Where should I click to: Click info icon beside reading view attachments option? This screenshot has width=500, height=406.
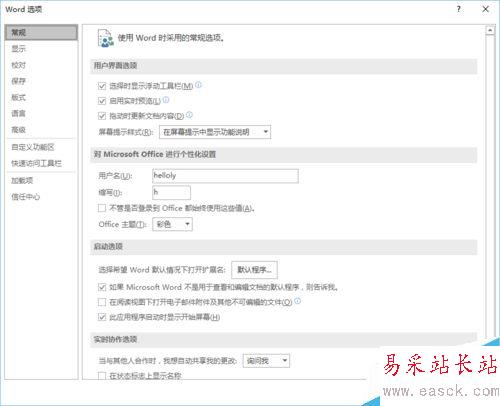coord(297,301)
